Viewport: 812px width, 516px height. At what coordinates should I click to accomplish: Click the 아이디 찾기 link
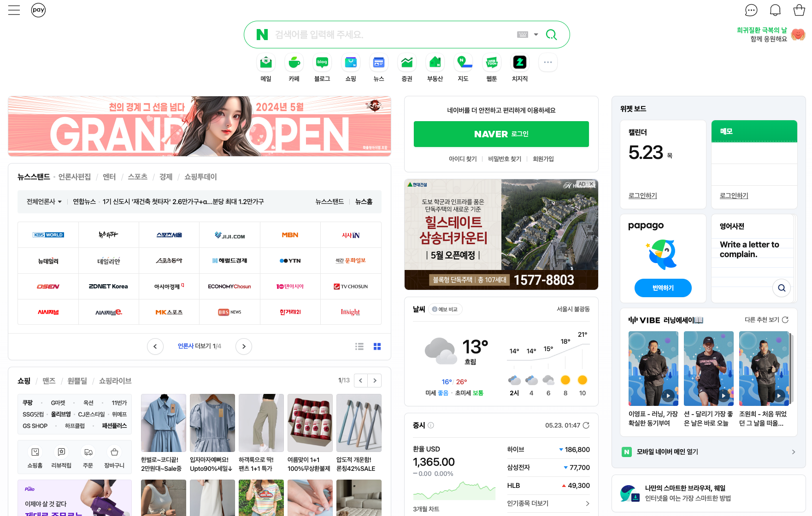[463, 159]
